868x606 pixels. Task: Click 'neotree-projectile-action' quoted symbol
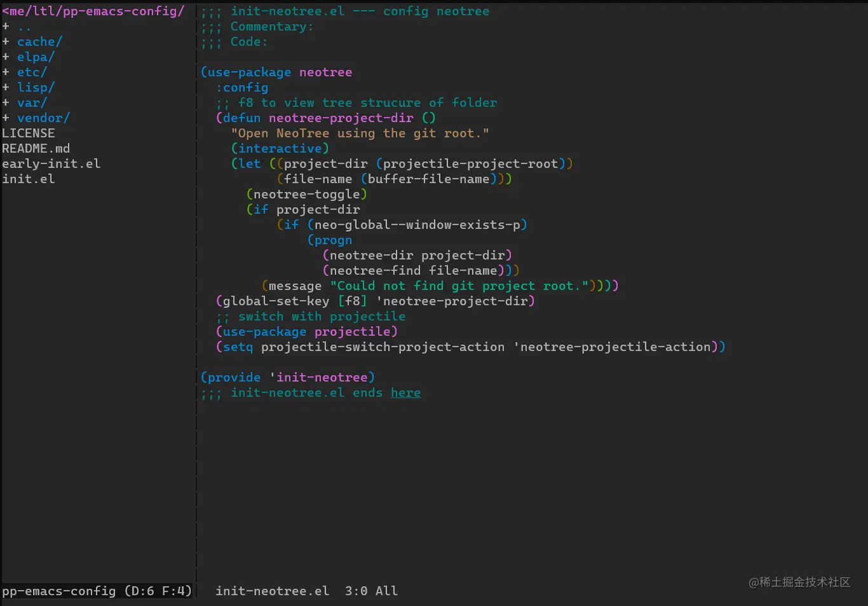tap(611, 347)
